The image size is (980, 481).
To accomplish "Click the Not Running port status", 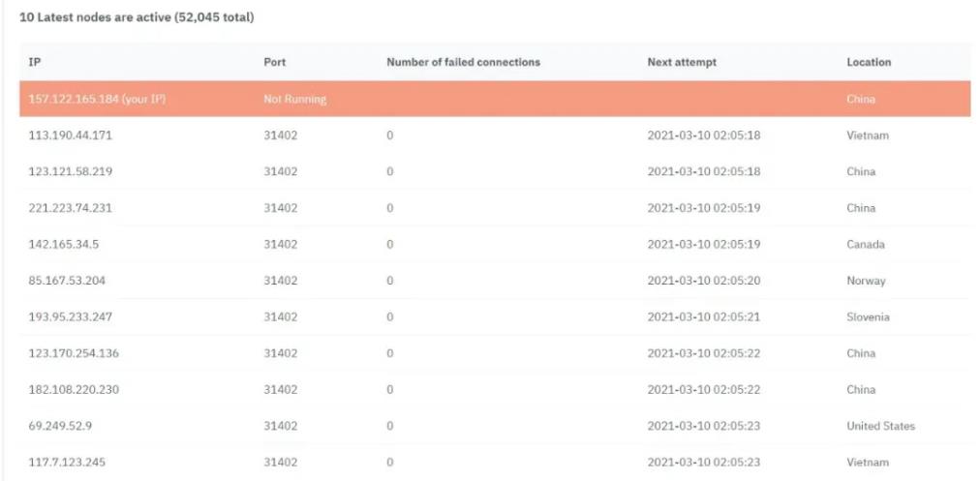I will coord(295,99).
